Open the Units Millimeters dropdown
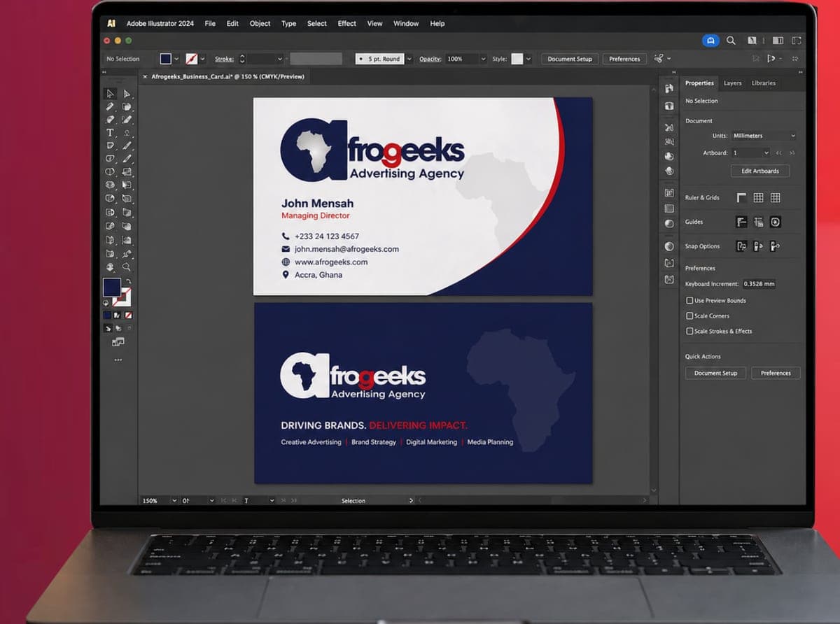Image resolution: width=840 pixels, height=624 pixels. tap(764, 136)
